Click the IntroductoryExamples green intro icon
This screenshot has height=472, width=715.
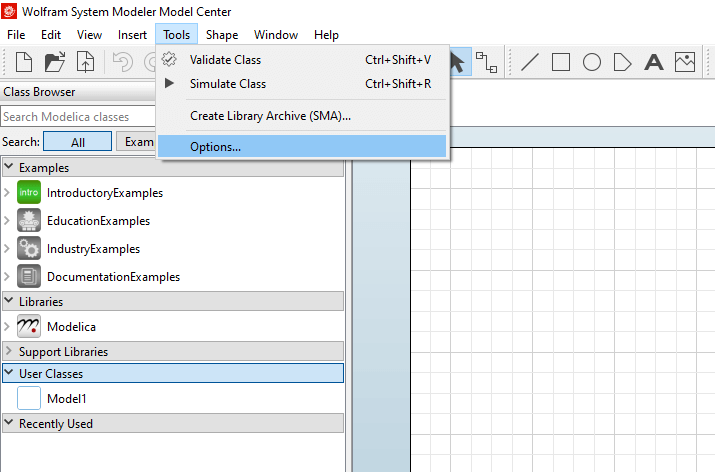pos(29,192)
